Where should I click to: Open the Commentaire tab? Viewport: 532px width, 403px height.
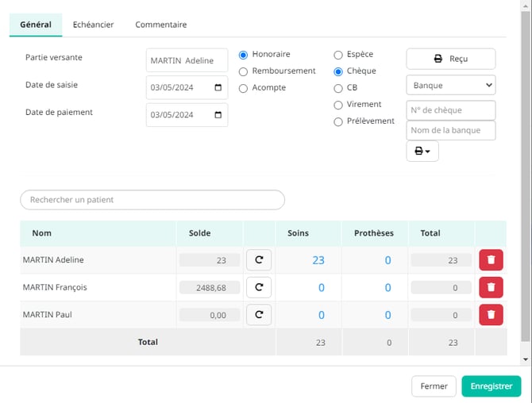[x=161, y=25]
